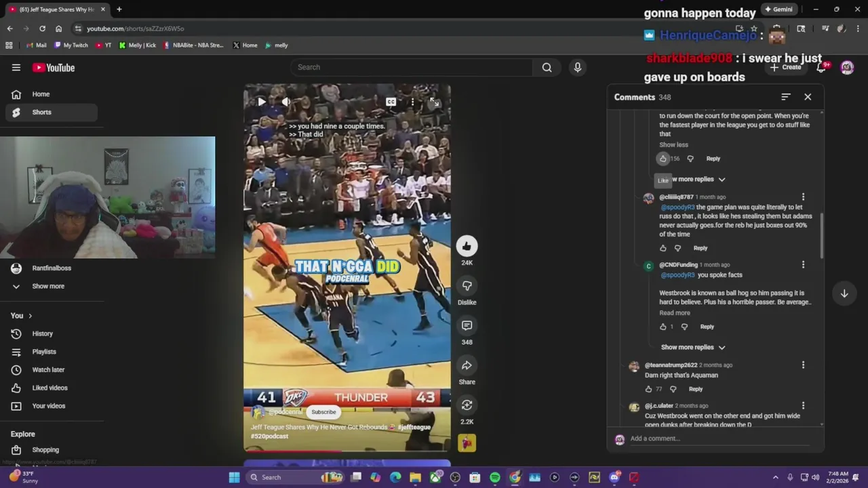Seek on the short's red progress bar
The image size is (868, 488).
coord(347,451)
